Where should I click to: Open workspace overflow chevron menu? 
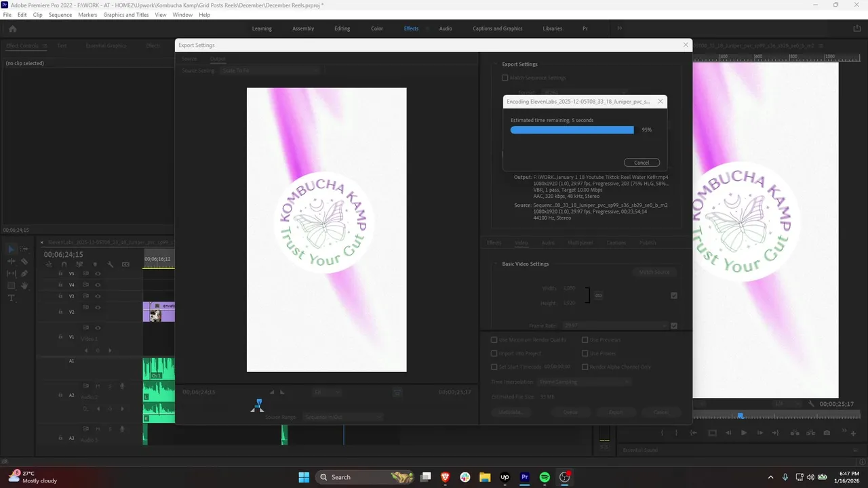coord(619,28)
